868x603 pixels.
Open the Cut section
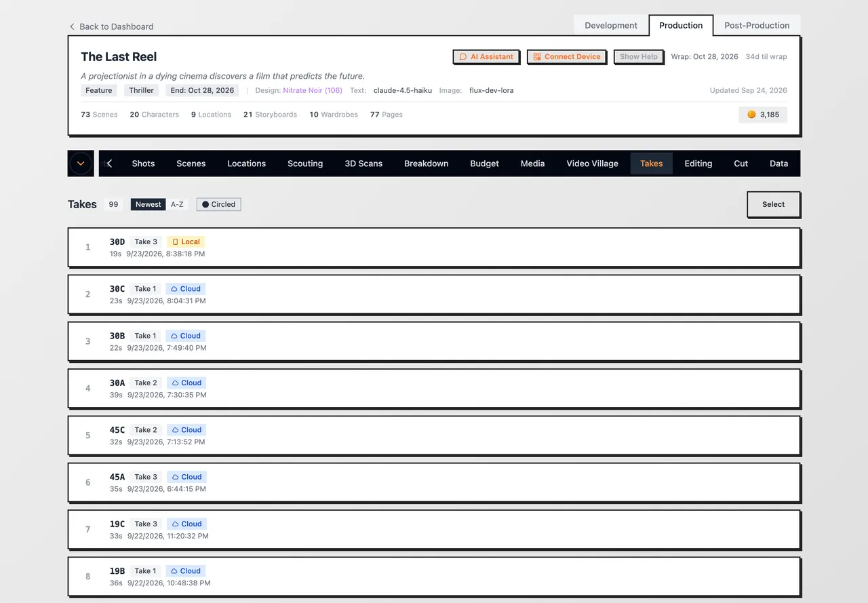741,163
